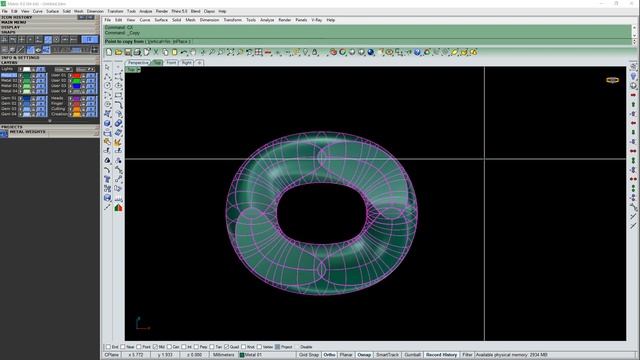Image resolution: width=640 pixels, height=360 pixels.
Task: Switch to the Right viewport tab
Action: (x=187, y=62)
